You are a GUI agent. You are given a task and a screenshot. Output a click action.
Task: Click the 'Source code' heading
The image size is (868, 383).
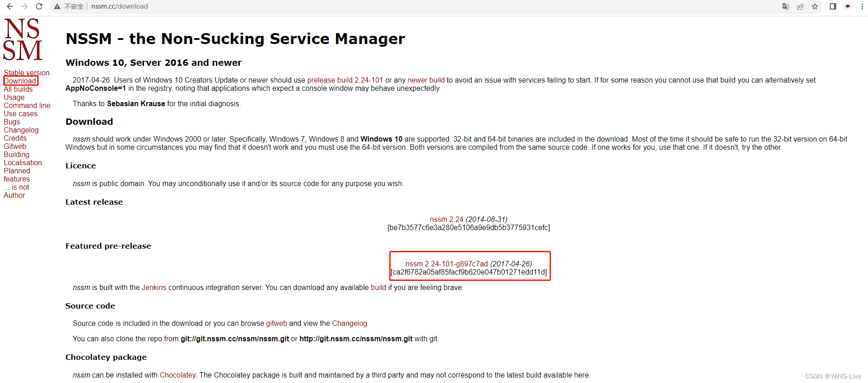[90, 306]
